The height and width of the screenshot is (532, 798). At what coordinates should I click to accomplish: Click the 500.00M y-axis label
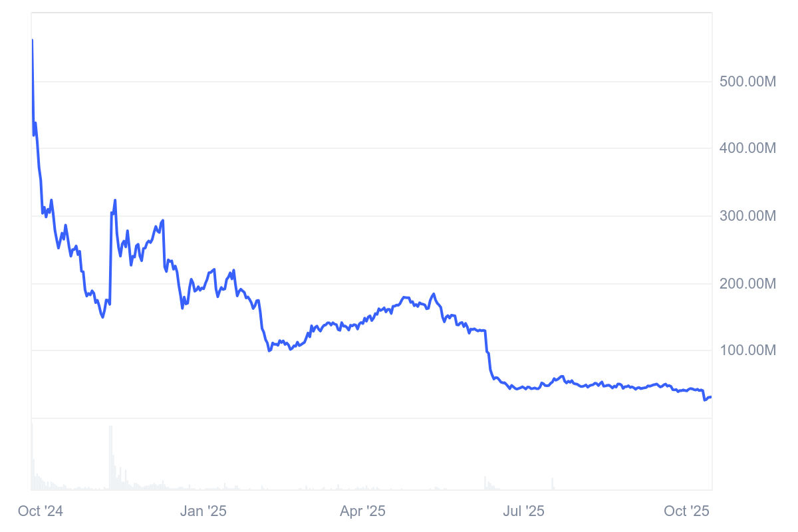point(747,82)
